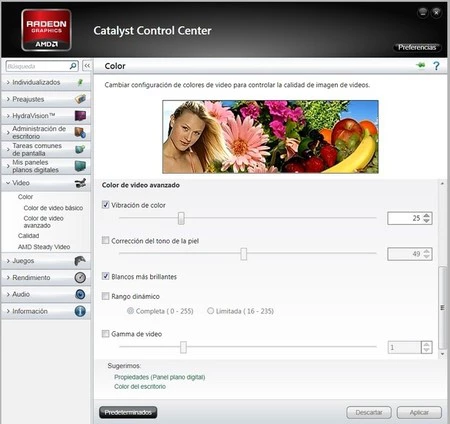Click the Vibración de color slider handle
450x424 pixels.
click(181, 218)
